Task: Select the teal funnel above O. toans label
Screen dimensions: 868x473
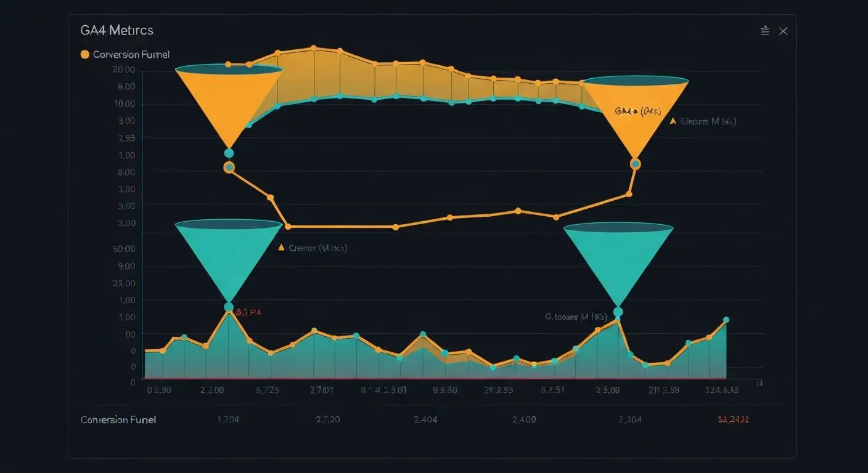Action: click(x=618, y=265)
